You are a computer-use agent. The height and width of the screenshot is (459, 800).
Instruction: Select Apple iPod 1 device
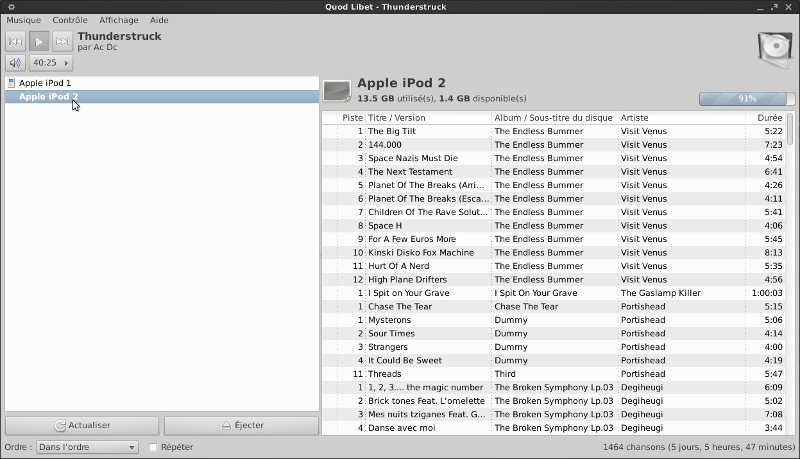point(45,83)
